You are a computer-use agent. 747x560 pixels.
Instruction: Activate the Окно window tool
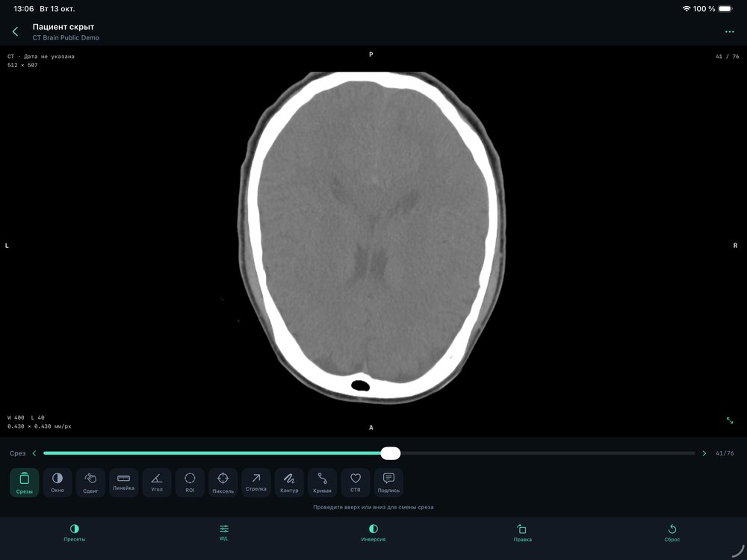tap(58, 482)
